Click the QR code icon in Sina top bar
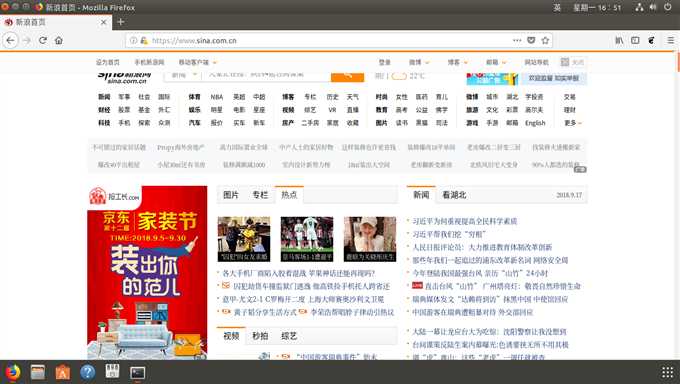Screen dimensions: 680x384 [565, 62]
